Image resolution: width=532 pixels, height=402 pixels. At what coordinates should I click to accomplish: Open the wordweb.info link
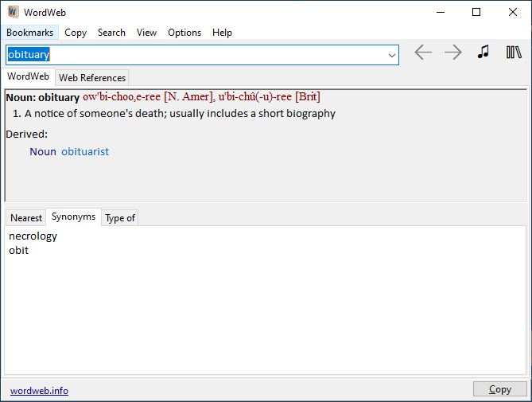pyautogui.click(x=39, y=391)
